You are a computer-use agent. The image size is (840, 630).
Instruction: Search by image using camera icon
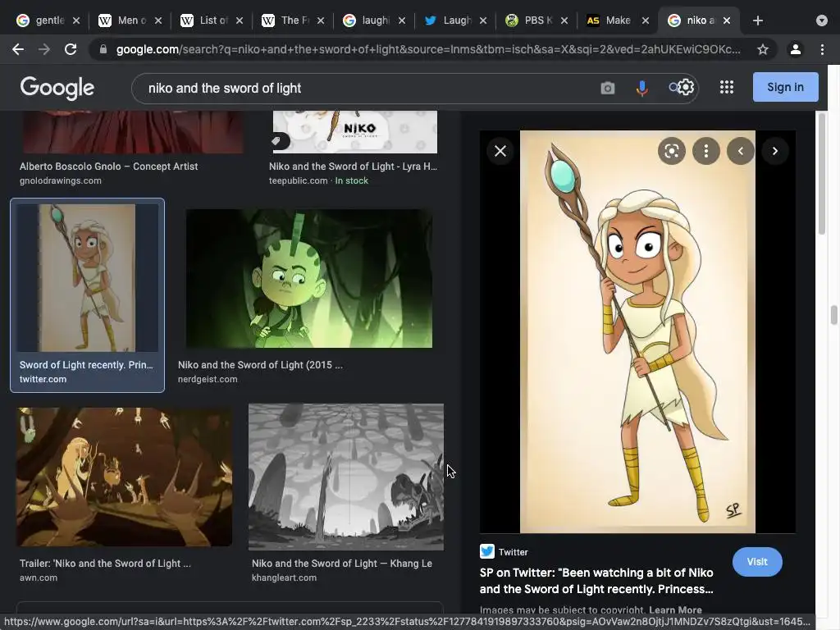(608, 88)
